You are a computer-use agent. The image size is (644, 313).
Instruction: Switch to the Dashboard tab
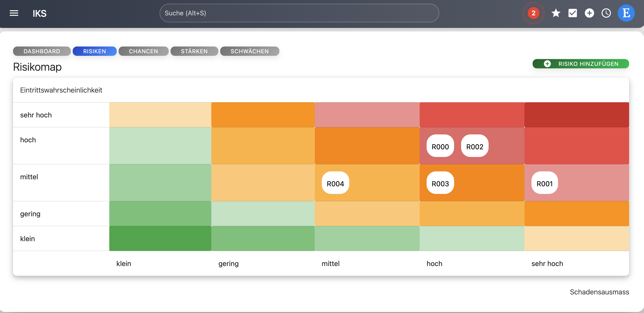click(x=42, y=51)
